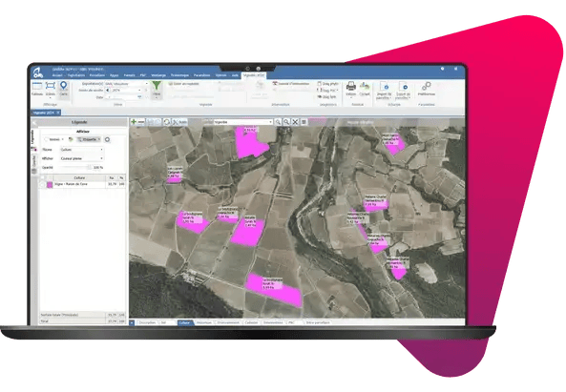This screenshot has height=392, width=566.
Task: Click the Diag phyto ribbon item
Action: tap(327, 84)
